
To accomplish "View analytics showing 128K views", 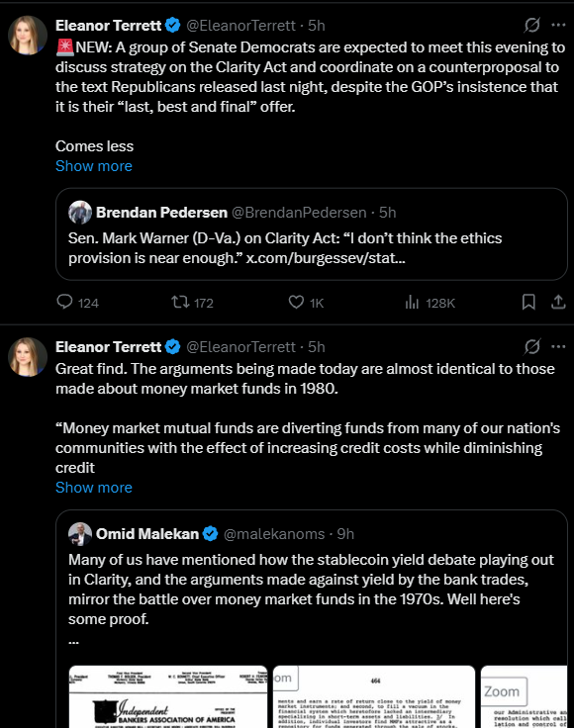I will 412,303.
